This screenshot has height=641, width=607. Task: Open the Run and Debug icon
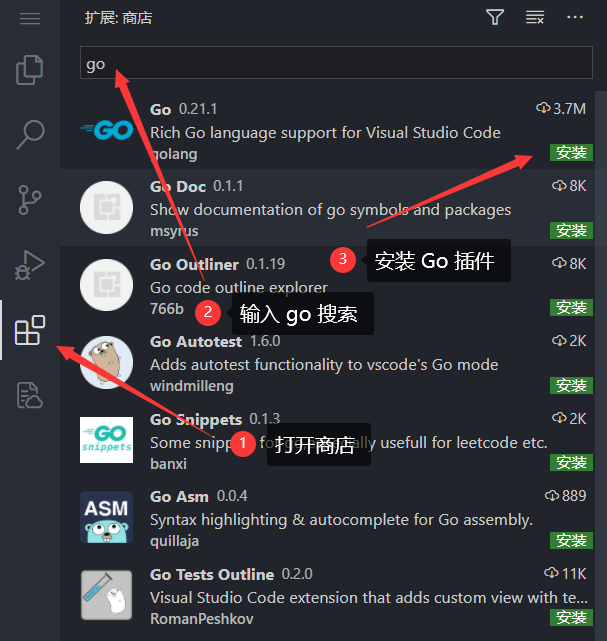click(x=29, y=265)
